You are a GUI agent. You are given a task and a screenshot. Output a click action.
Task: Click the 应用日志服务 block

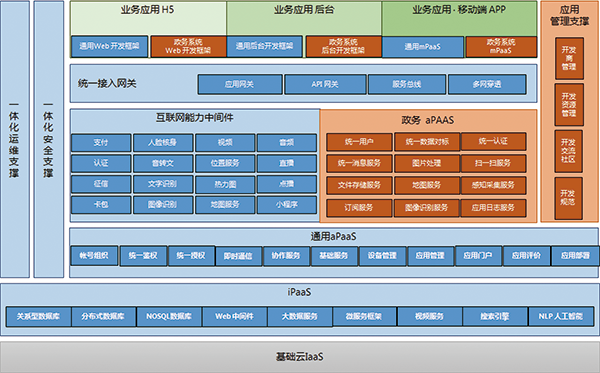(x=494, y=208)
